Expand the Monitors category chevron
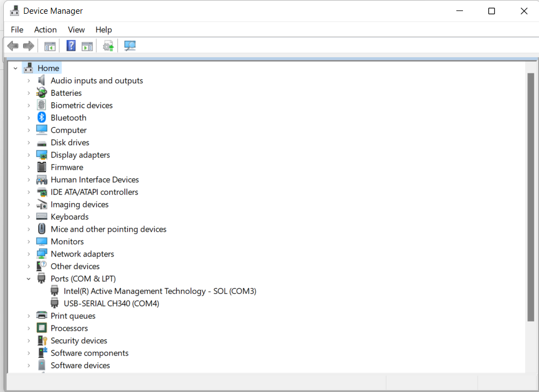The width and height of the screenshot is (539, 392). 29,242
